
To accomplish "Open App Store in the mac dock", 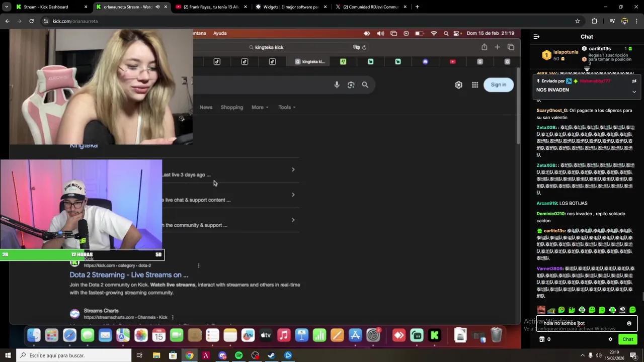I will tap(355, 335).
